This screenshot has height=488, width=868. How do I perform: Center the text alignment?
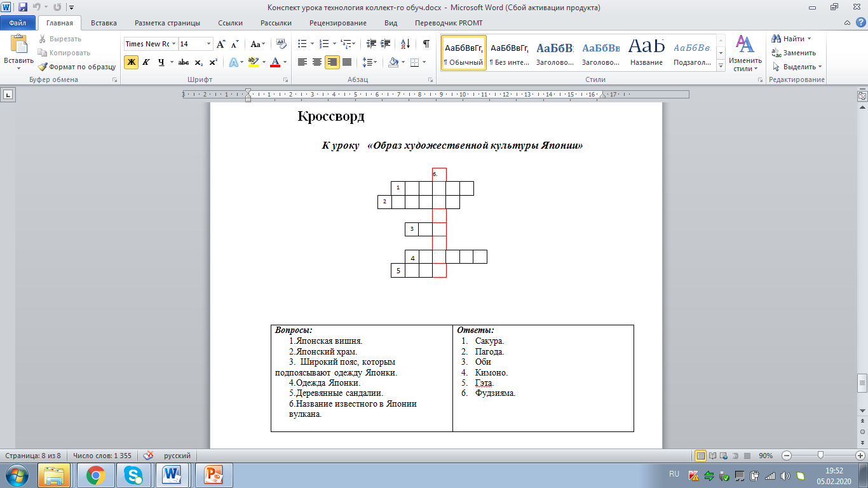click(x=317, y=62)
